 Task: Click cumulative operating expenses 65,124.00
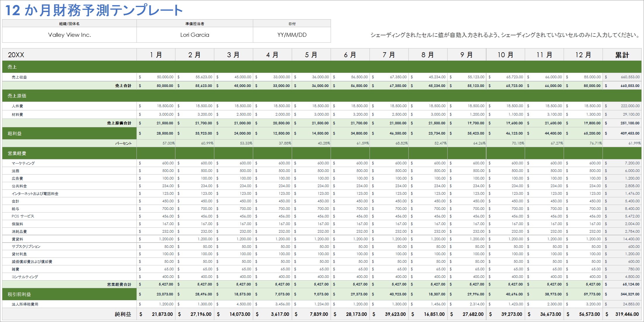click(x=622, y=284)
